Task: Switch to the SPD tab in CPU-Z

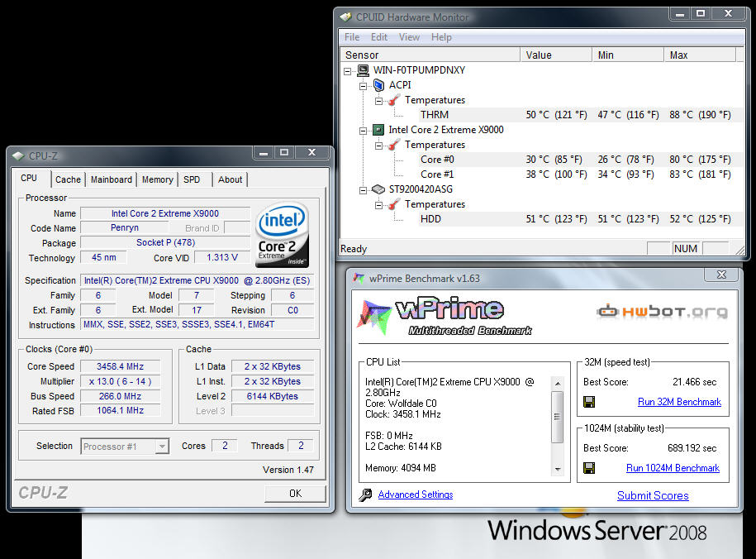Action: [x=192, y=179]
